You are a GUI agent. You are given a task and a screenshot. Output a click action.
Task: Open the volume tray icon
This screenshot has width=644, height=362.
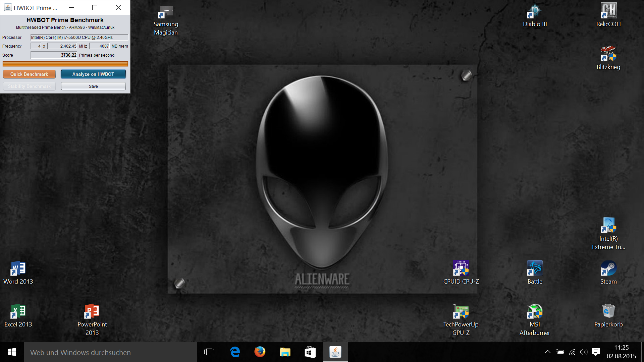(584, 352)
